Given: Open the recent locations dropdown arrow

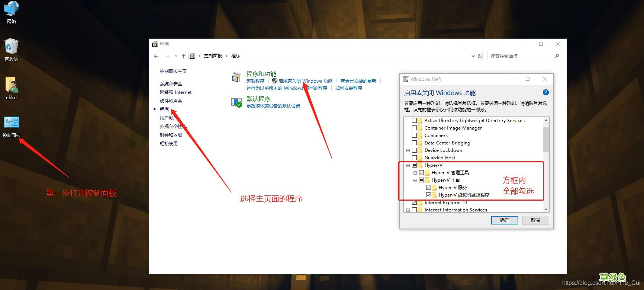Looking at the screenshot, I should tap(176, 56).
